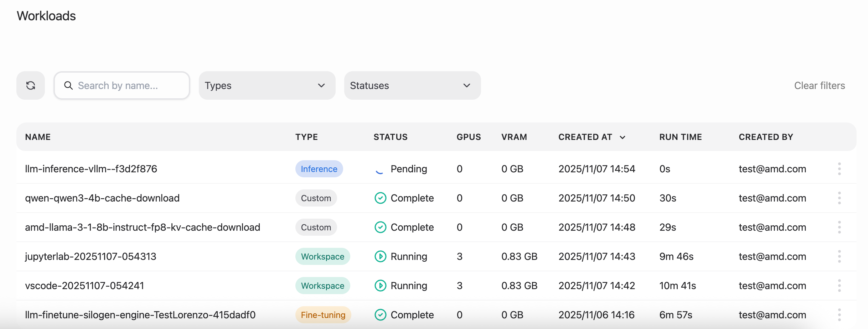The image size is (868, 329).
Task: Select the Custom badge on qwen row
Action: (x=316, y=198)
